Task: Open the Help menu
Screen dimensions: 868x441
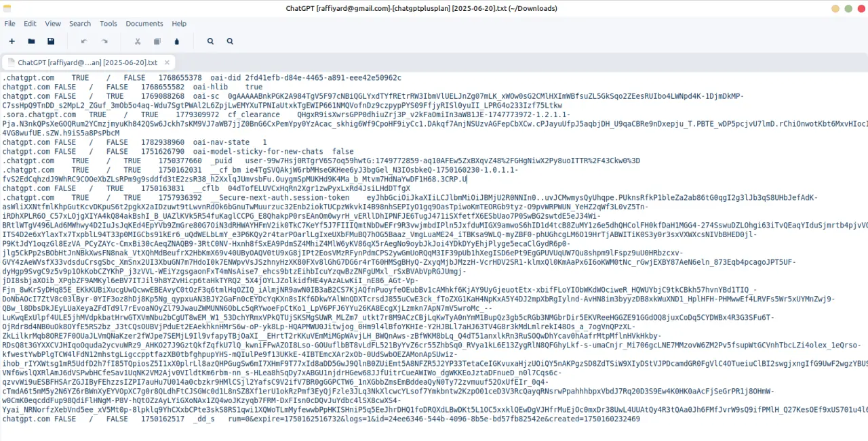Action: pyautogui.click(x=179, y=23)
